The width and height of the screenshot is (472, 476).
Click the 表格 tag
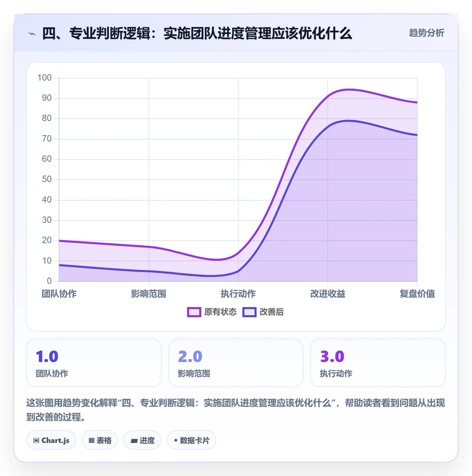point(100,440)
